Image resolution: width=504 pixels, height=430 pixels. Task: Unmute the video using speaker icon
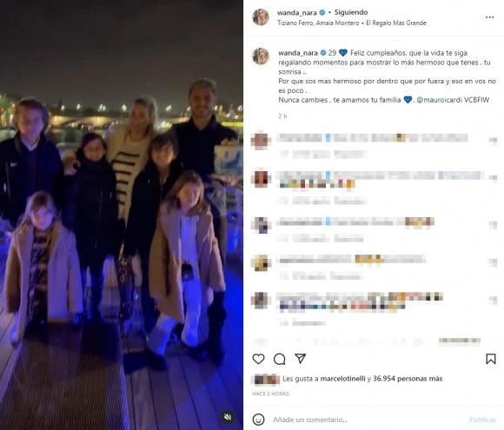[228, 417]
